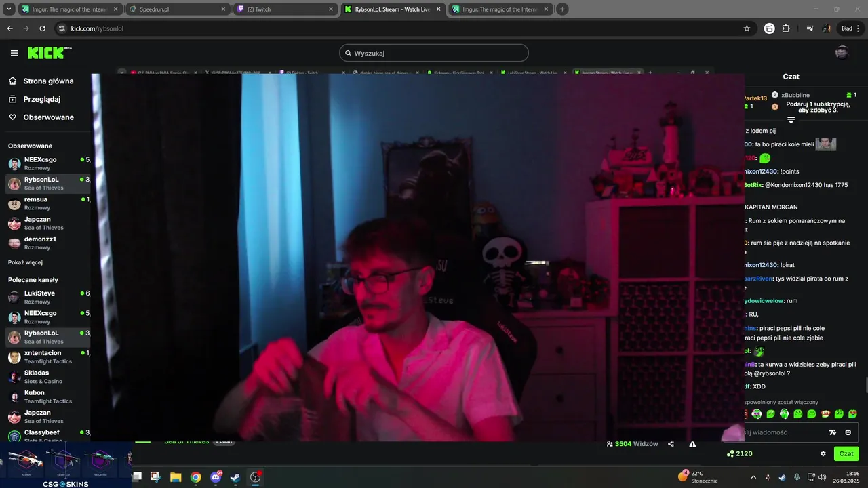
Task: Open new browser tab
Action: (x=562, y=9)
